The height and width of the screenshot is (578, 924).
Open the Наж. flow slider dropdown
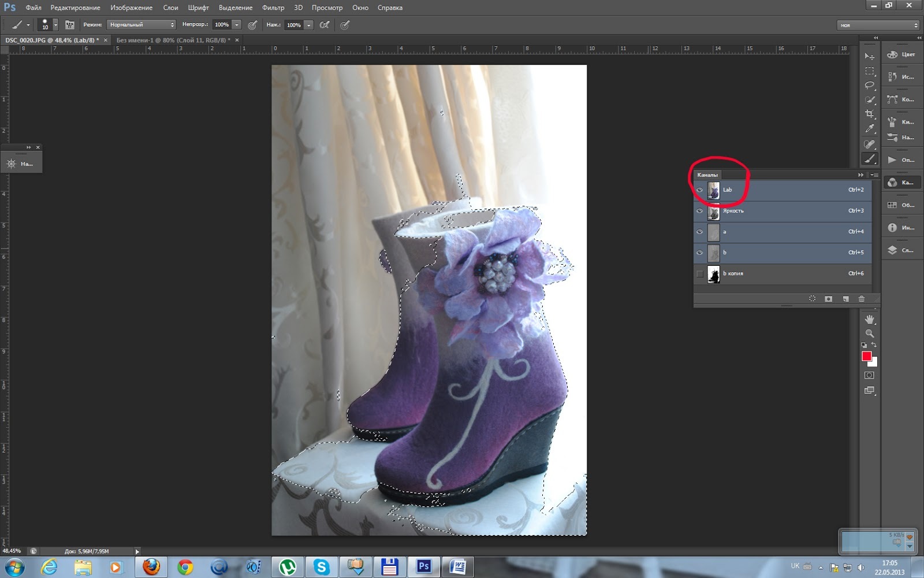pos(308,25)
